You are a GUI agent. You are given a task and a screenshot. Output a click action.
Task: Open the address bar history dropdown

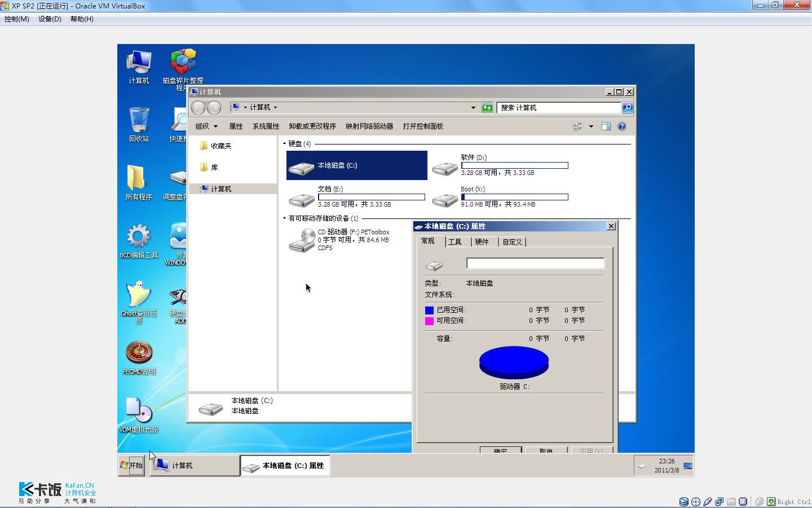point(473,107)
